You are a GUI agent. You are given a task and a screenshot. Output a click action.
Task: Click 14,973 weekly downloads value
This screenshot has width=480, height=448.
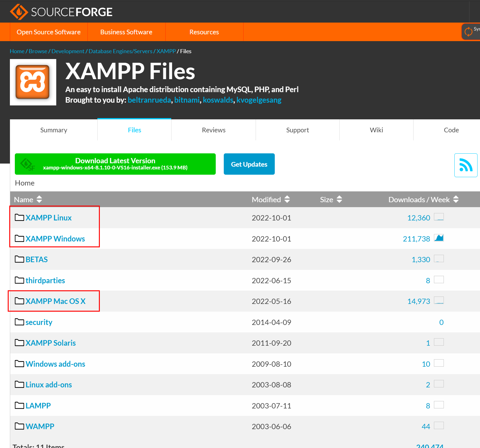[x=418, y=301]
